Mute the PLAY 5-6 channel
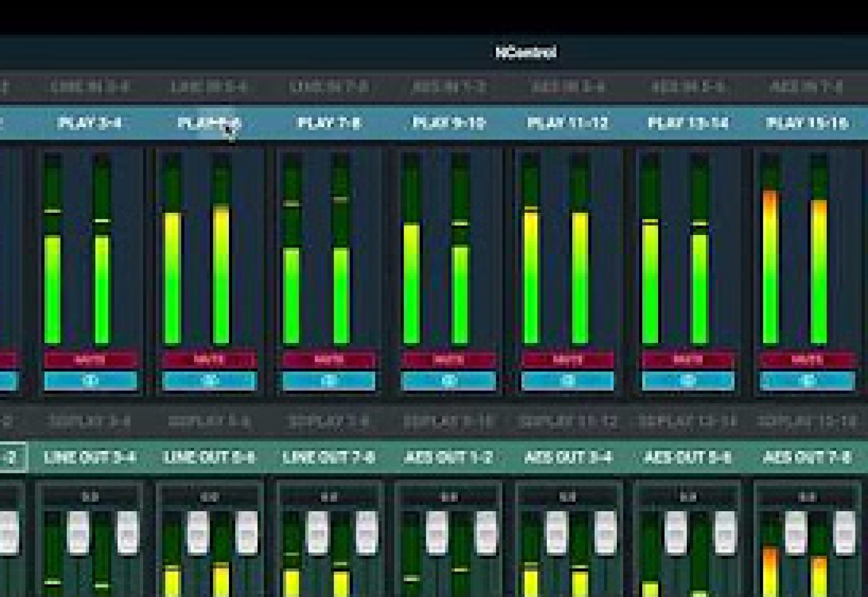Image resolution: width=868 pixels, height=597 pixels. coord(209,359)
